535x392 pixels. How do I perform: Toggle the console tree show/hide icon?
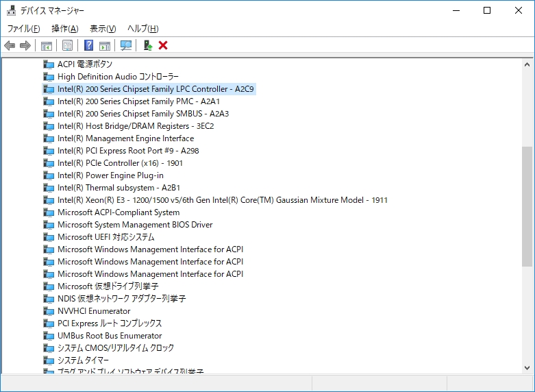tap(47, 45)
